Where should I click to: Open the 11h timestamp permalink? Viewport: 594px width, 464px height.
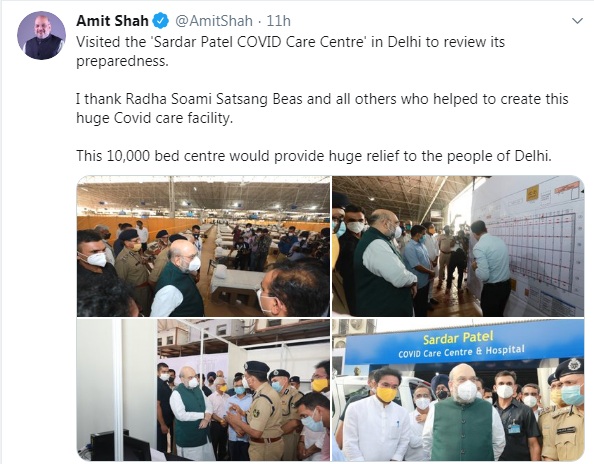point(278,21)
